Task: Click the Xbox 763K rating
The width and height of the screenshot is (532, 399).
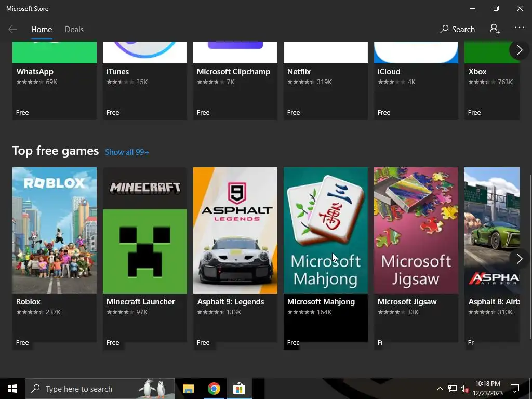Action: [x=490, y=82]
